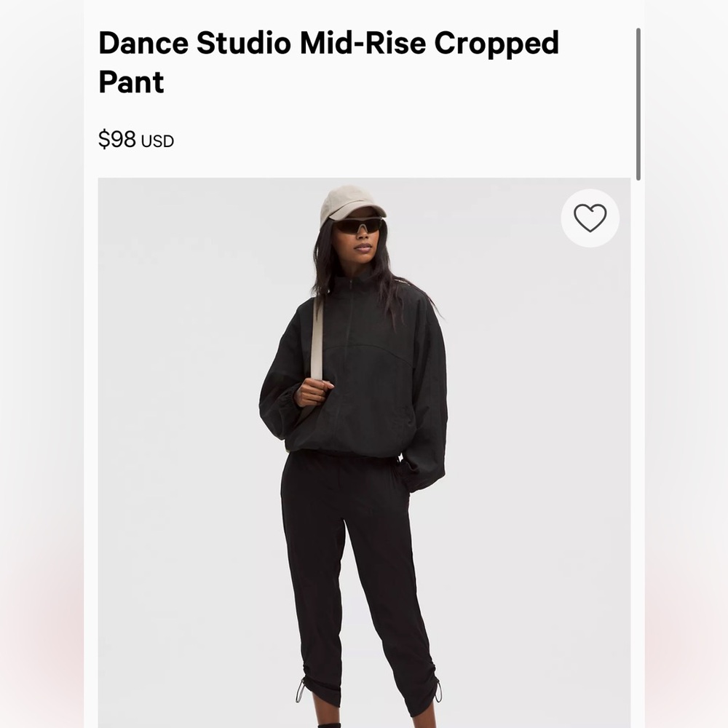The height and width of the screenshot is (728, 728).
Task: Reveal details by clicking the price area
Action: coord(135,140)
